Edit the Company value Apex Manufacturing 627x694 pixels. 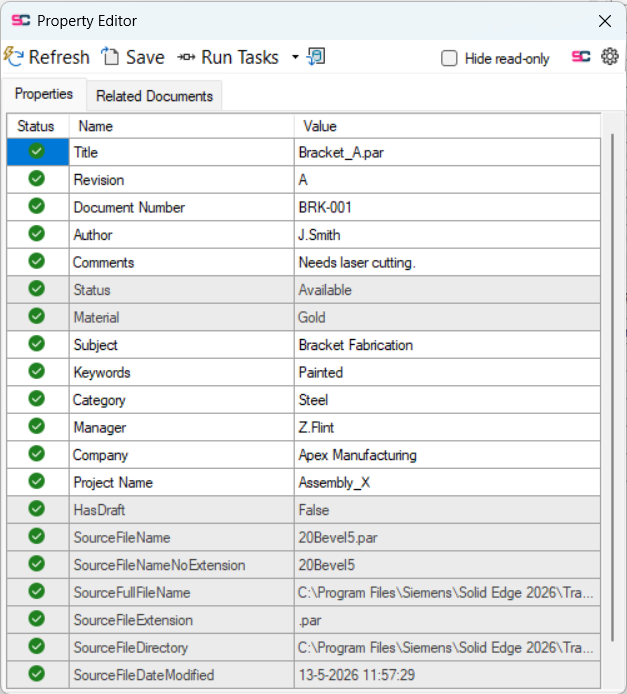(447, 455)
